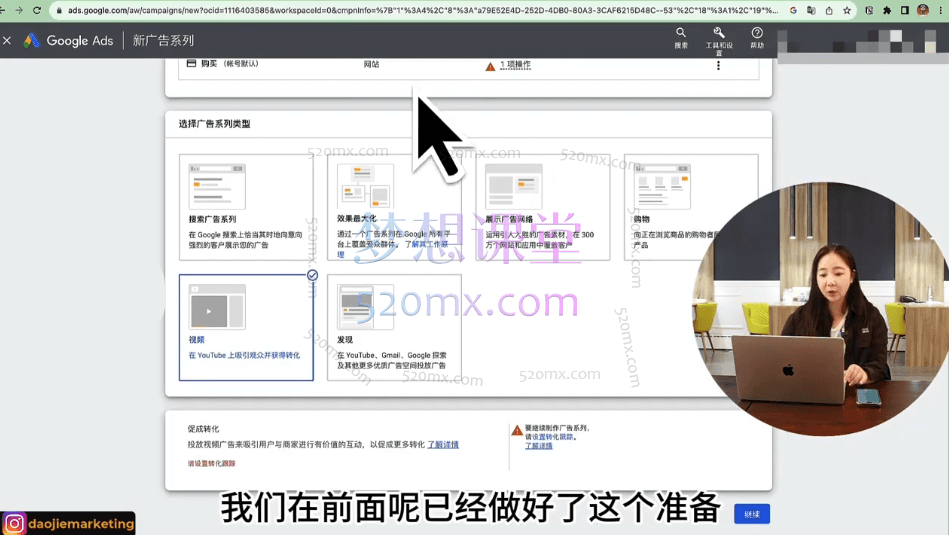This screenshot has height=535, width=949.
Task: Click the 购买 goal row icon
Action: click(191, 63)
